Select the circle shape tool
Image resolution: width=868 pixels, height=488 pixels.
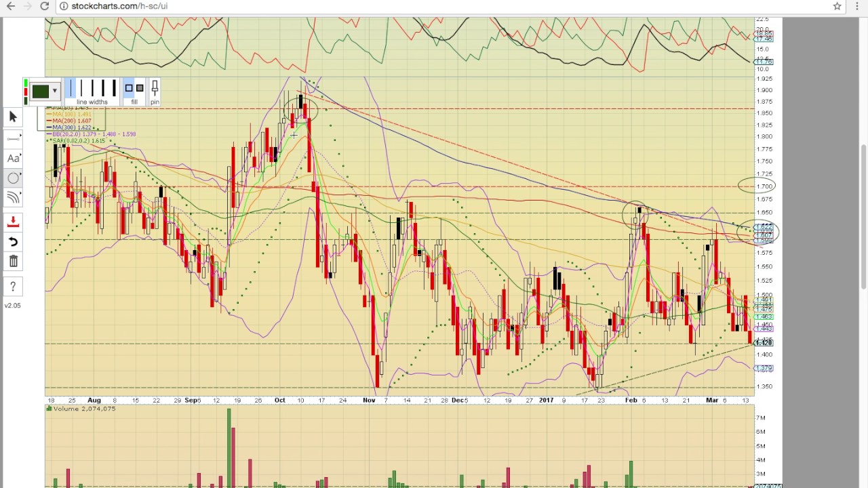[13, 178]
